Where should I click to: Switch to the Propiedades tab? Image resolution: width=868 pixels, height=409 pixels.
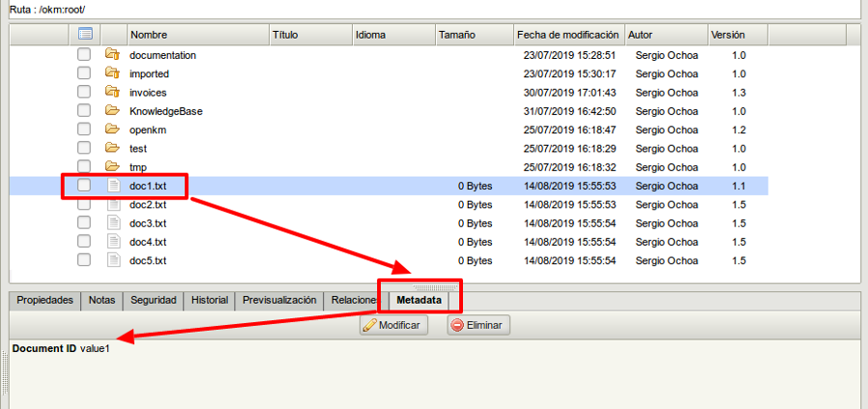pyautogui.click(x=45, y=301)
